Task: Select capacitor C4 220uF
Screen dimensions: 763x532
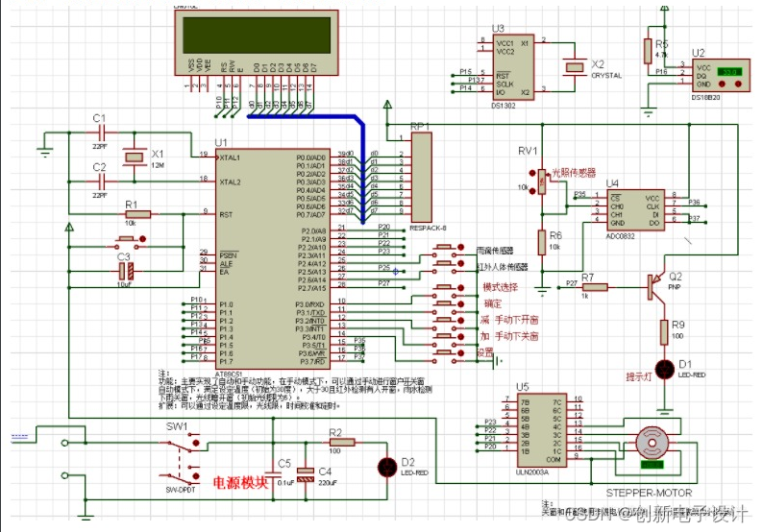Action: (306, 475)
